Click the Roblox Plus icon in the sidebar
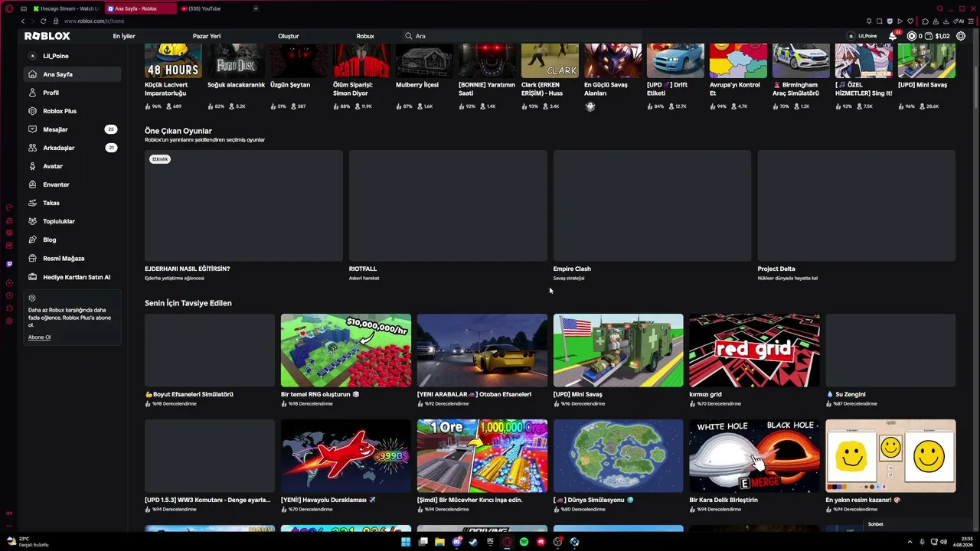980x551 pixels. click(x=32, y=111)
